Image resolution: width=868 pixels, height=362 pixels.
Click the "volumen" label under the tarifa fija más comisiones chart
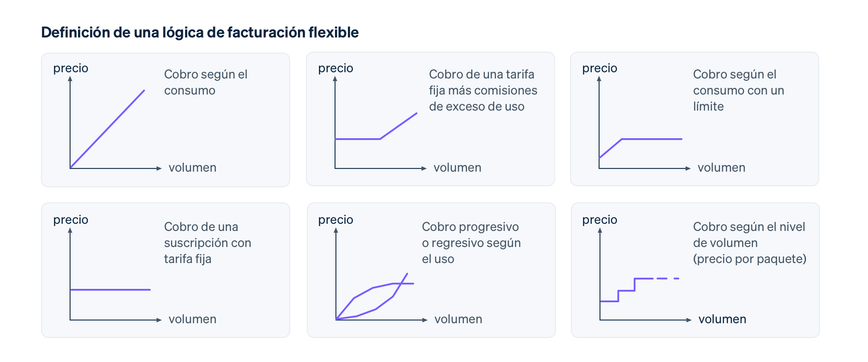[457, 168]
